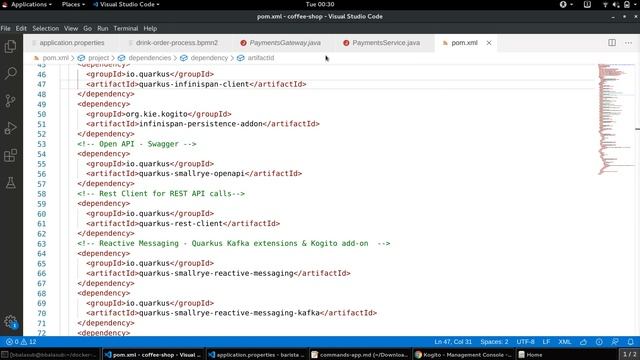
Task: Click the clock Tue 00:30
Action: tap(320, 4)
